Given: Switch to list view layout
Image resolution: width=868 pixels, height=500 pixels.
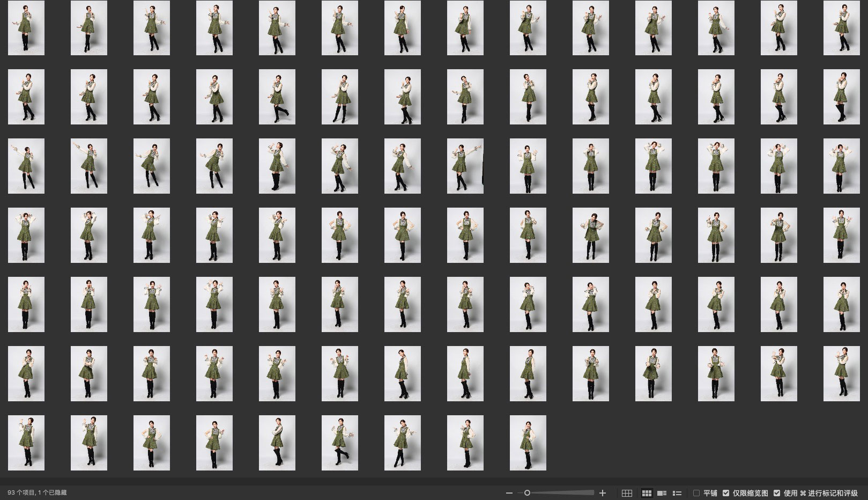Looking at the screenshot, I should [x=677, y=493].
